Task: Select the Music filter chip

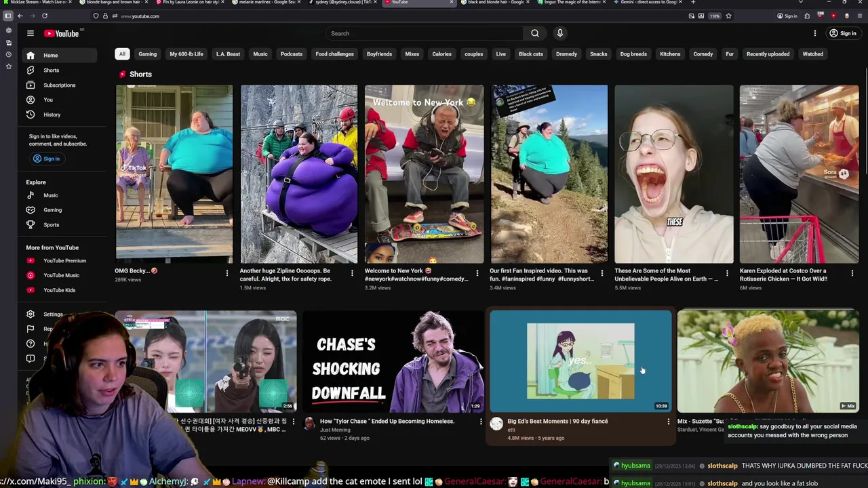Action: click(260, 54)
